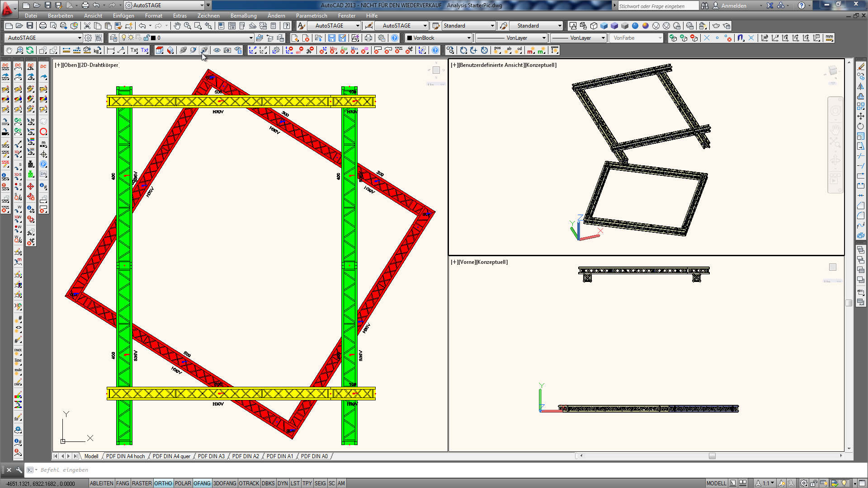Screen dimensions: 868x488
Task: Click the AutoSTAGE settings gear icon
Action: coord(88,38)
